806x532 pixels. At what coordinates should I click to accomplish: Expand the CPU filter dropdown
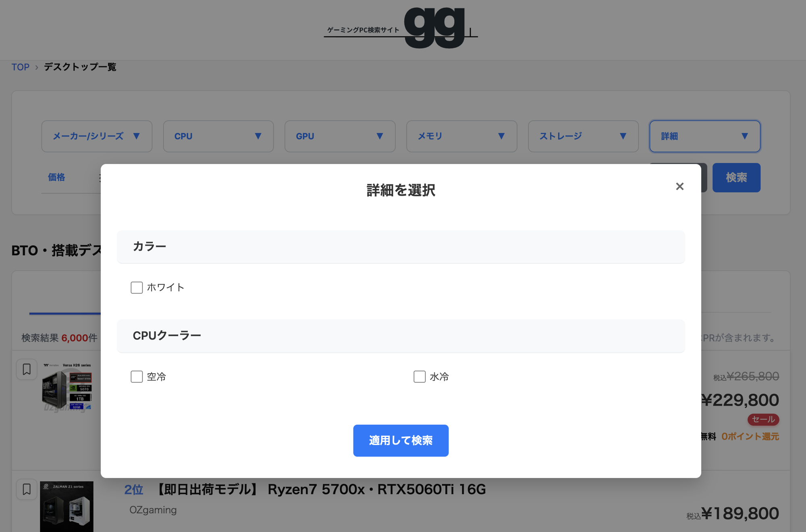(218, 136)
